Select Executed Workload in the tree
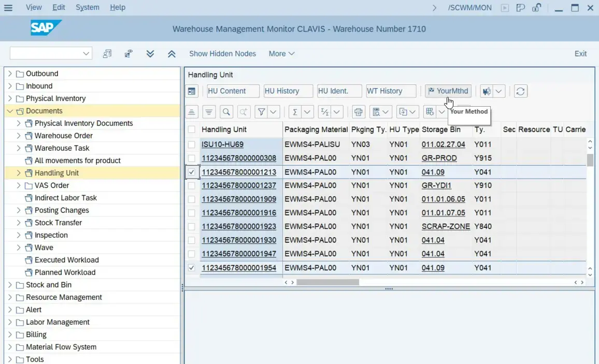599x364 pixels. 66,260
